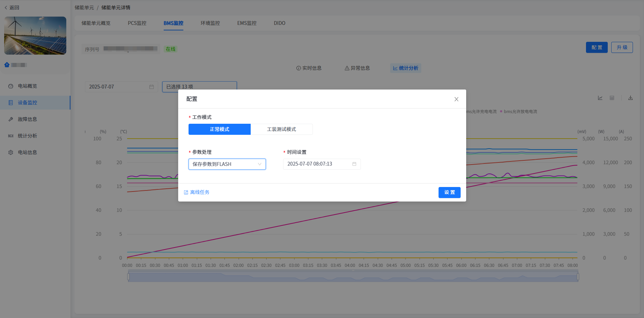Image resolution: width=644 pixels, height=318 pixels.
Task: Close the 配置 dialog with X
Action: pos(456,99)
